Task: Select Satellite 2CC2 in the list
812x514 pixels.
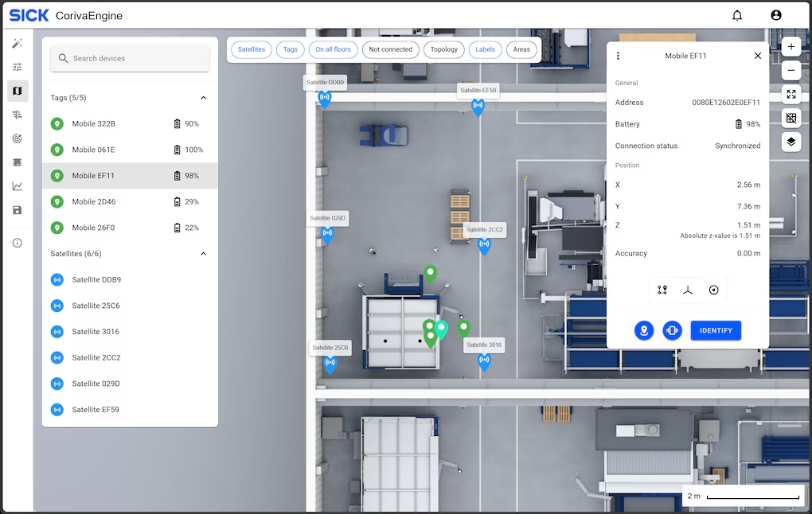Action: (x=130, y=357)
